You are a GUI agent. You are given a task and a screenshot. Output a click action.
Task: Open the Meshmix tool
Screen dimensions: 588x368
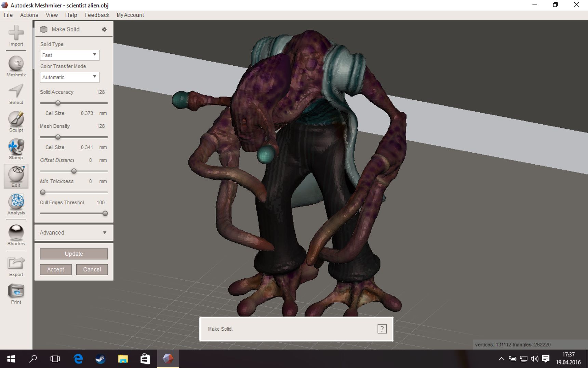tap(16, 66)
